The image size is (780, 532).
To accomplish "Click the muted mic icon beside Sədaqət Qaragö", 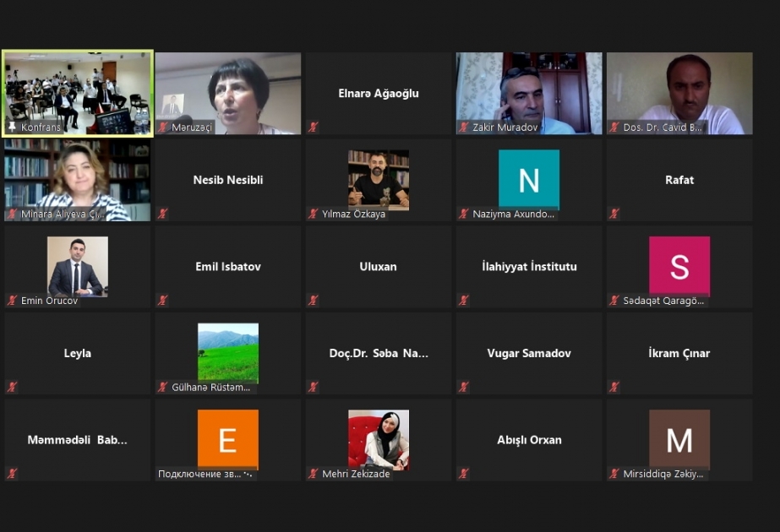I will (x=614, y=301).
